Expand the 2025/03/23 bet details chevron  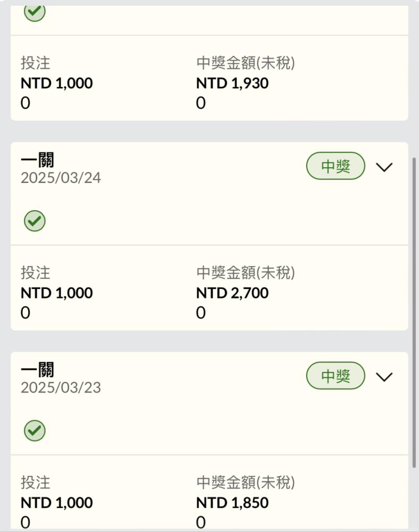384,377
